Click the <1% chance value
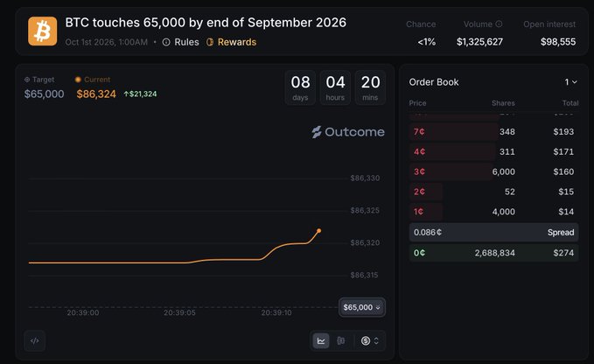 click(x=427, y=42)
